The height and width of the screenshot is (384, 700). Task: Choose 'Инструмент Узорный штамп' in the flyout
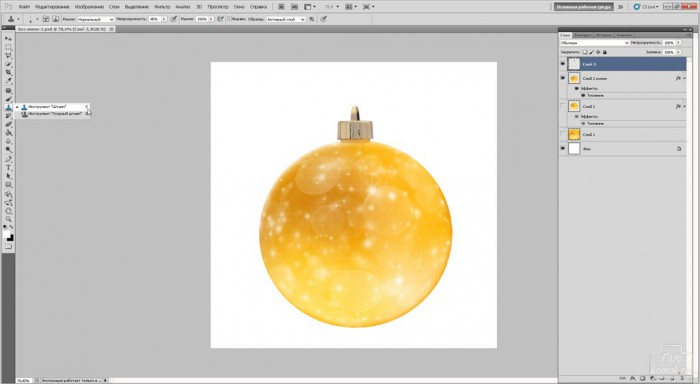click(x=52, y=114)
